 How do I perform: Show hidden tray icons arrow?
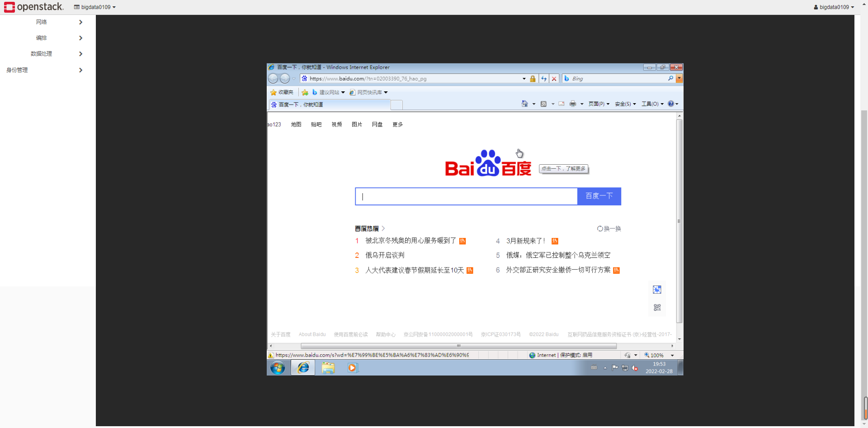[x=605, y=368]
